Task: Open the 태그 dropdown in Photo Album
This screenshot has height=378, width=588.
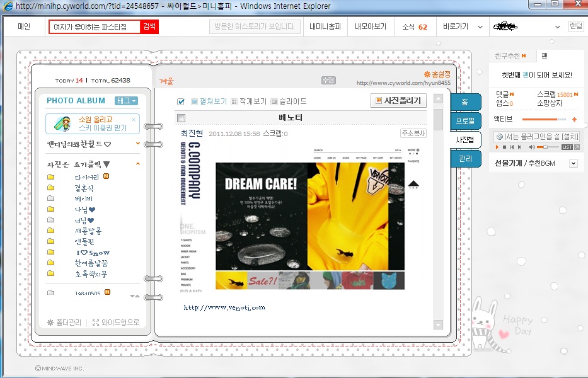Action: pyautogui.click(x=126, y=101)
